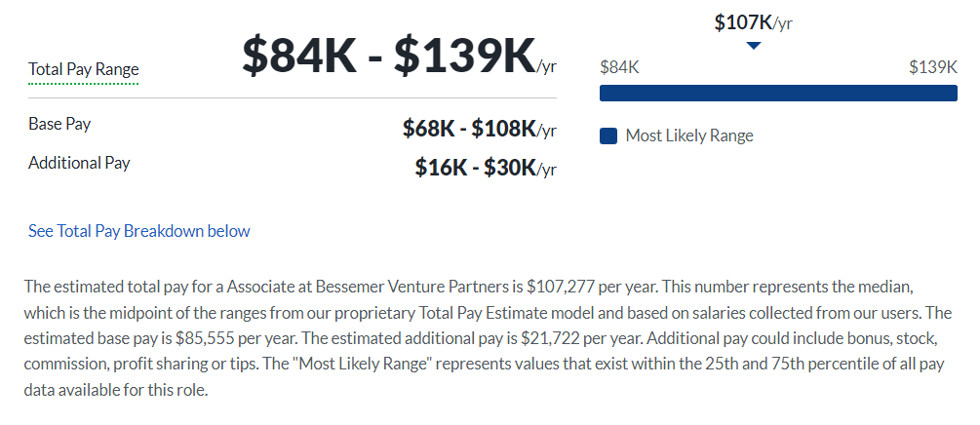Click the Additional Pay row label
Viewport: 980px width, 425px height.
(x=79, y=163)
